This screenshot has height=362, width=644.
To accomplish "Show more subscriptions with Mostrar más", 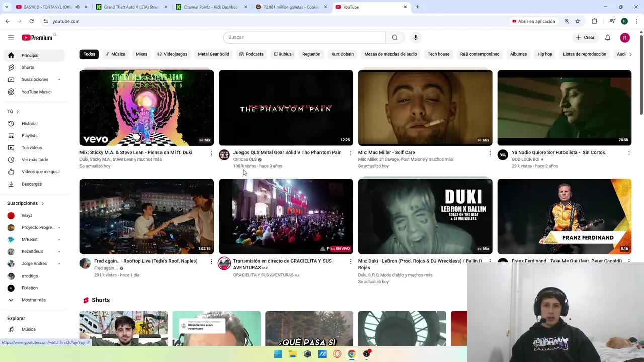I will pyautogui.click(x=33, y=300).
